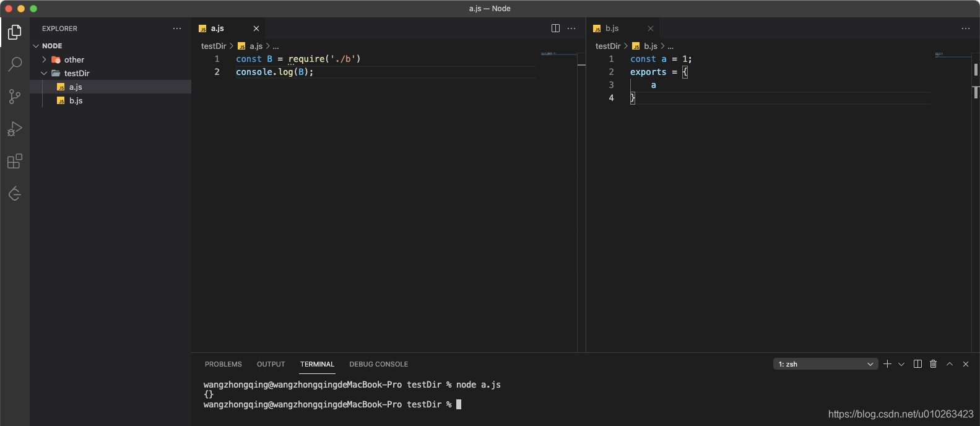
Task: Select b.js in the explorer tree
Action: click(x=110, y=100)
